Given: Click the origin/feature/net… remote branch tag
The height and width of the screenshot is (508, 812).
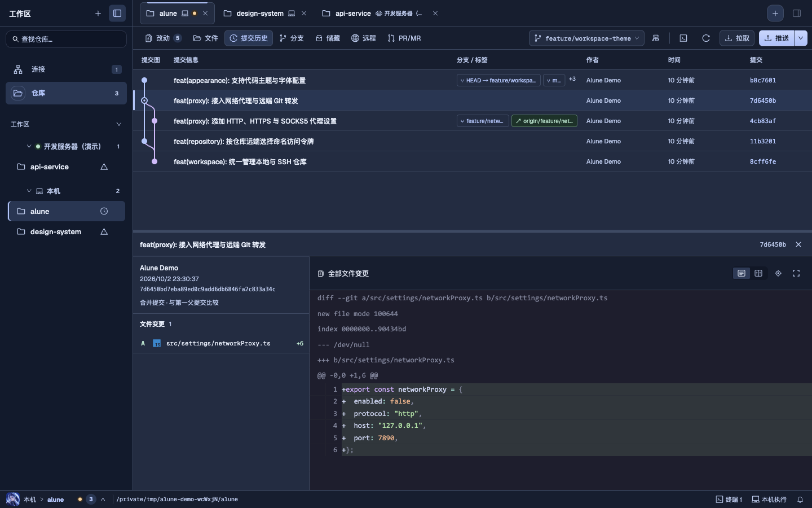Looking at the screenshot, I should click(544, 121).
